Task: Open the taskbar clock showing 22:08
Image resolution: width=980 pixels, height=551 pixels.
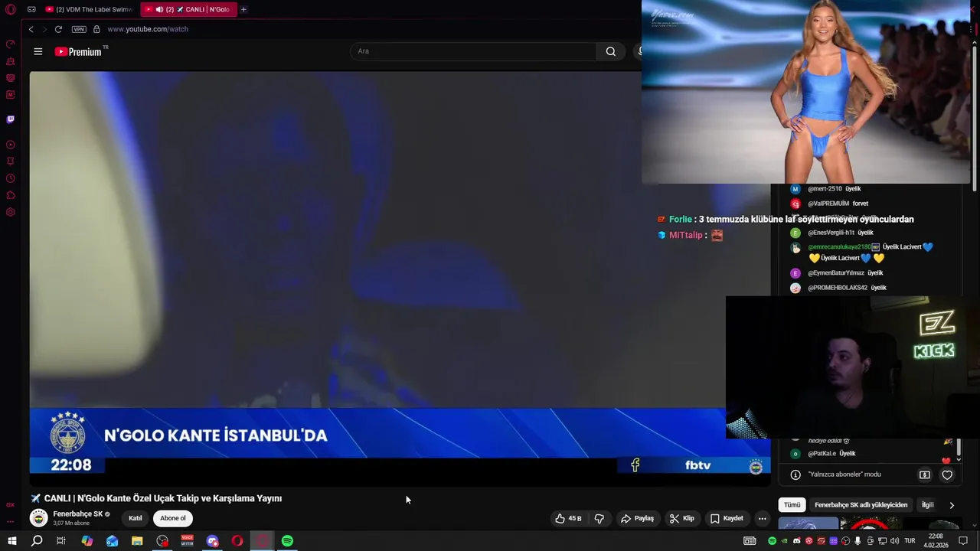Action: (x=936, y=541)
